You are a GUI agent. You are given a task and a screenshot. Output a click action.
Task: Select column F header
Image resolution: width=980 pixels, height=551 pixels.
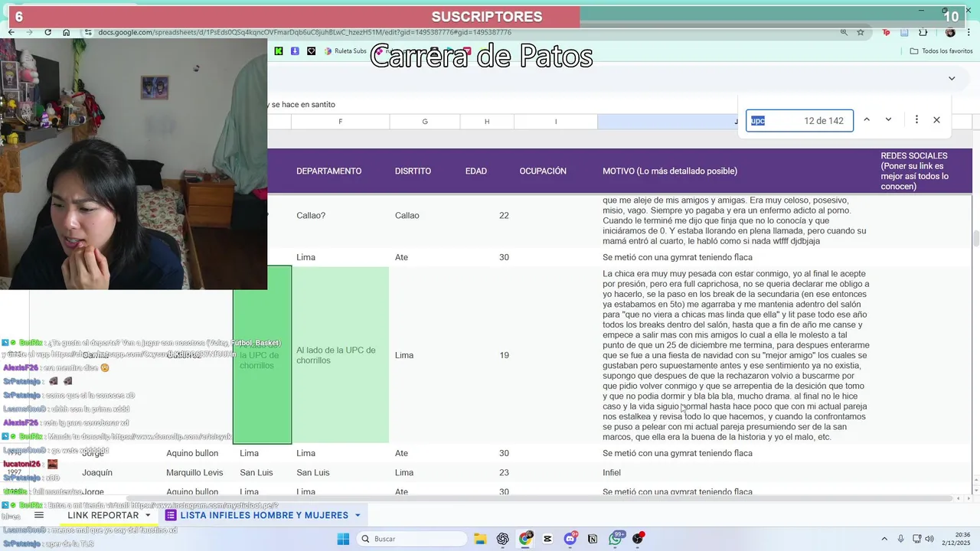coord(340,122)
